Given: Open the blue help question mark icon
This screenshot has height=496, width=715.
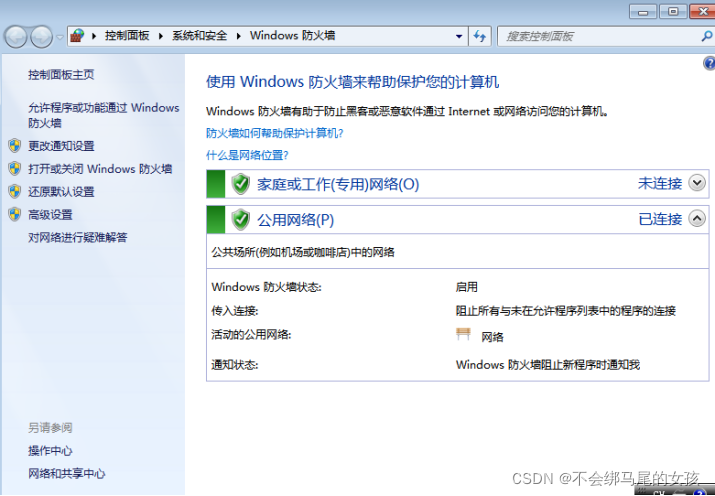Looking at the screenshot, I should coord(709,63).
